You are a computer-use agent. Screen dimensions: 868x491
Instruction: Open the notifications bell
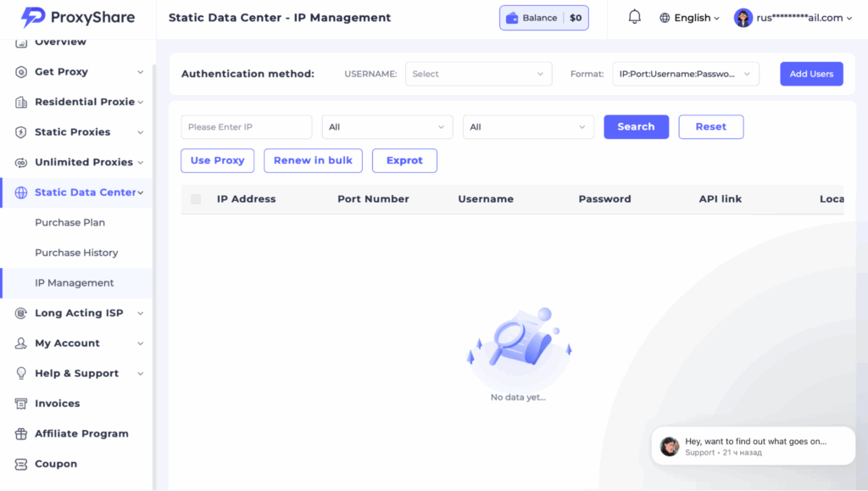tap(634, 17)
